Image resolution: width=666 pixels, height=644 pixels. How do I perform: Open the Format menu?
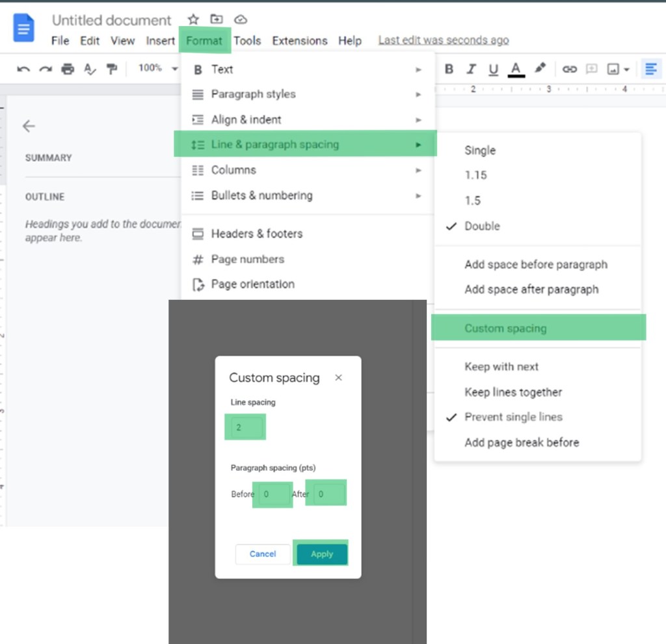coord(204,40)
